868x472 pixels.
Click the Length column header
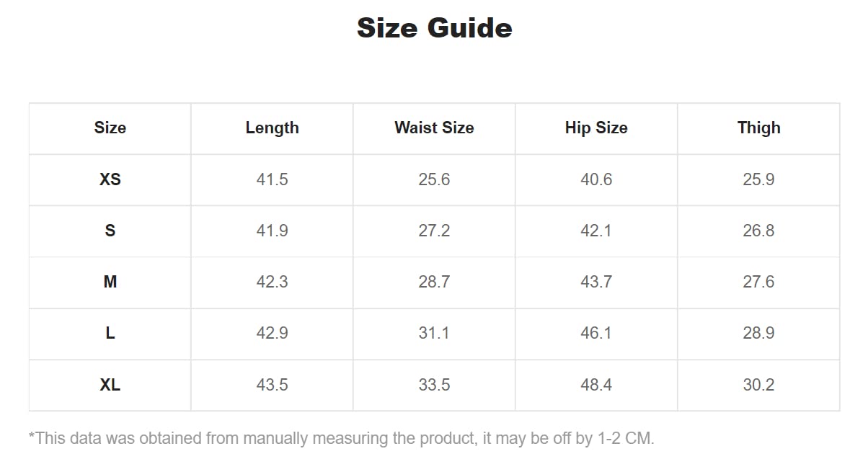272,128
